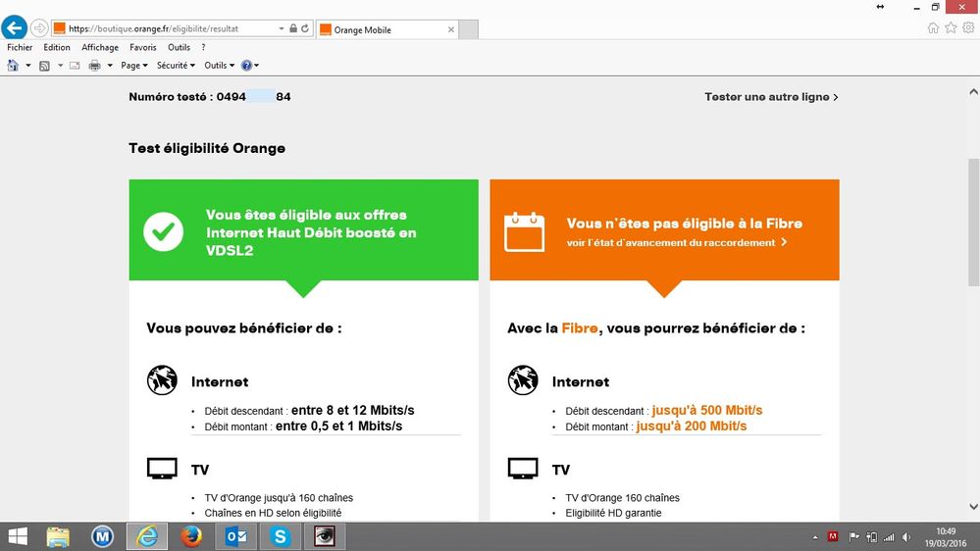This screenshot has width=980, height=551.
Task: Click 'Test éligibilité Orange' heading
Action: coord(207,148)
